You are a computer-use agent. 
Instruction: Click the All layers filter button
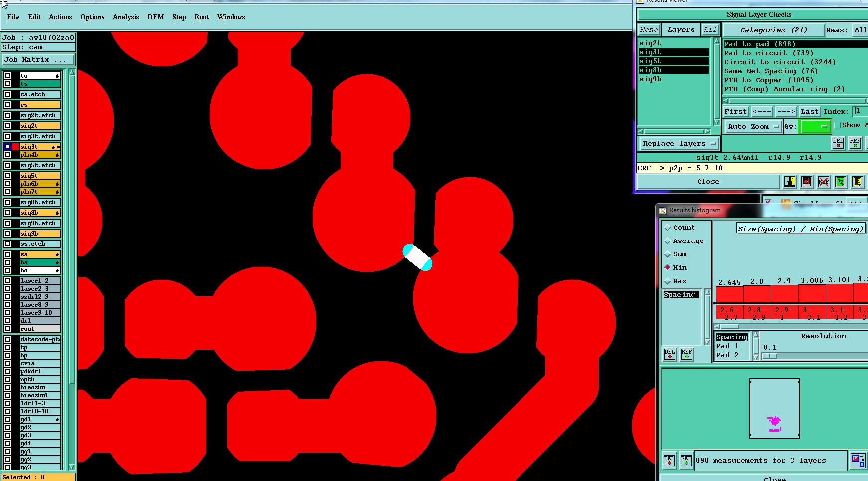710,30
